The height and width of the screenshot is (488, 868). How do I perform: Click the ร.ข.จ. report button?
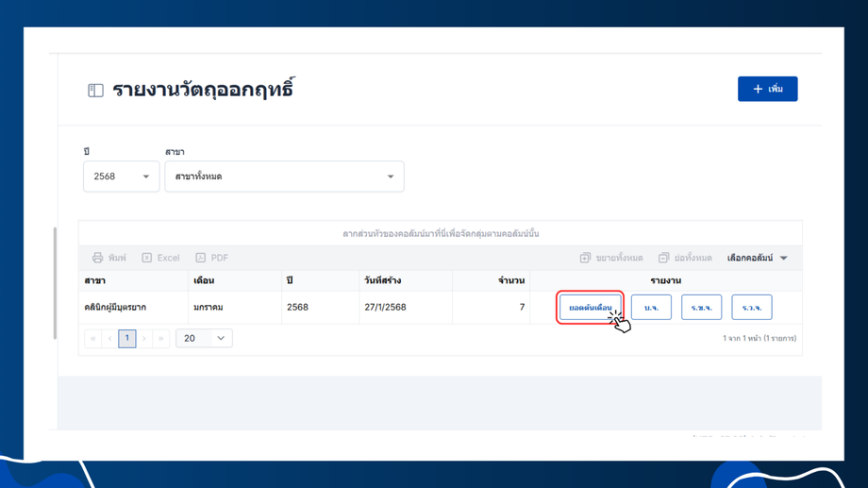click(x=701, y=308)
